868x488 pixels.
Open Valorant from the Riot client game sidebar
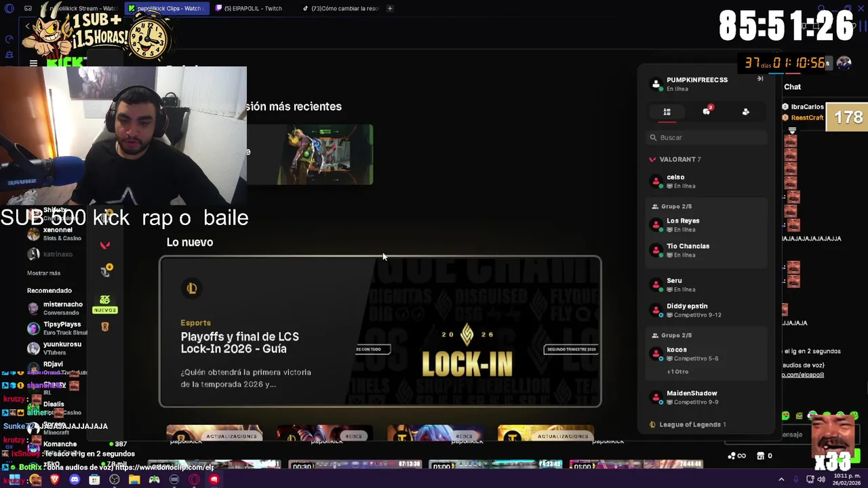(x=105, y=245)
